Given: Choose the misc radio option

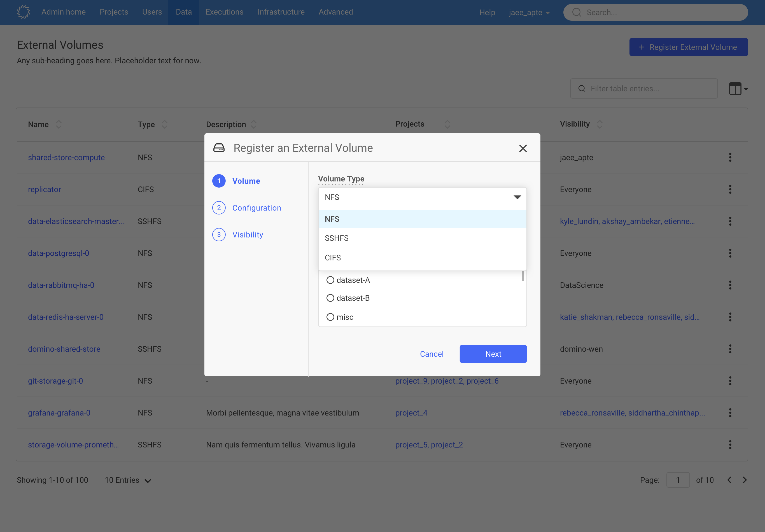Looking at the screenshot, I should [330, 317].
